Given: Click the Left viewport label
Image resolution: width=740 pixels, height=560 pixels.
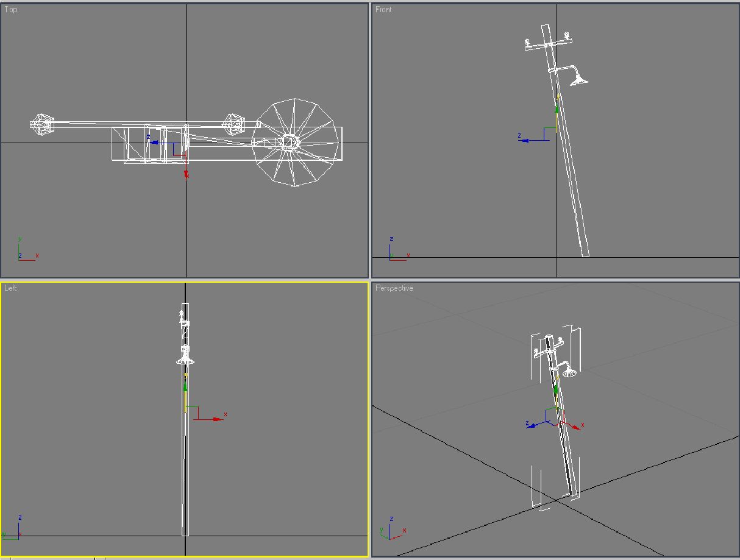Looking at the screenshot, I should click(x=10, y=288).
